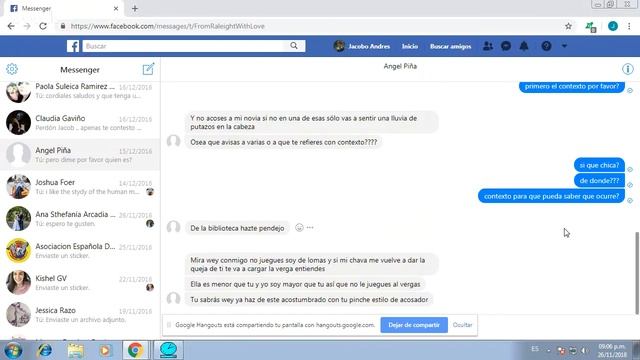This screenshot has width=640, height=360.
Task: Open conversation info icon for Angel Piña
Action: pos(627,69)
